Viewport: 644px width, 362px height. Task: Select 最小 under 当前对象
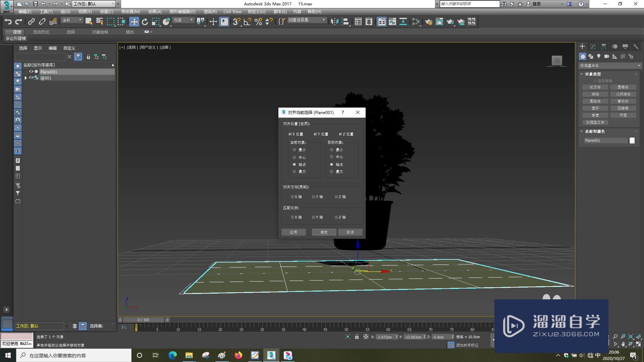coord(294,150)
